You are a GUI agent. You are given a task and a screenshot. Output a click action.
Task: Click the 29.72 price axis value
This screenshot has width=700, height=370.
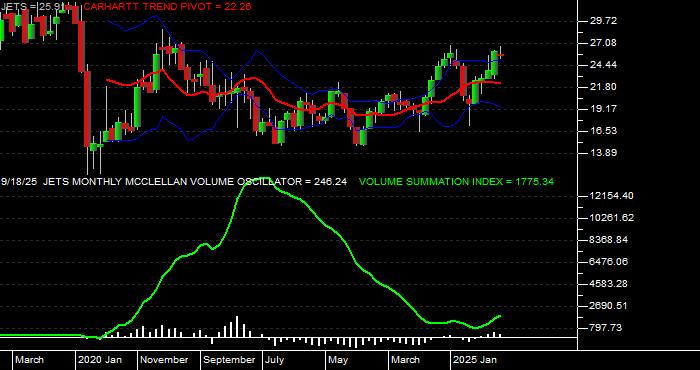(603, 21)
